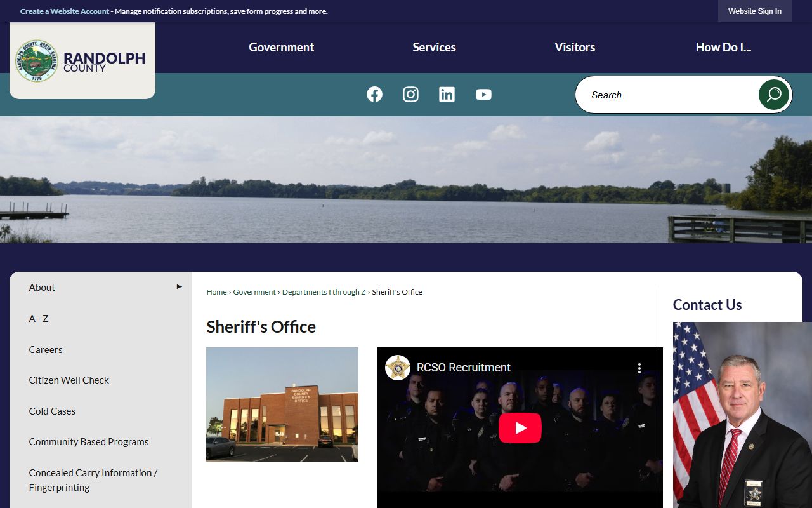The width and height of the screenshot is (812, 508).
Task: Select About in the sidebar
Action: (x=42, y=287)
